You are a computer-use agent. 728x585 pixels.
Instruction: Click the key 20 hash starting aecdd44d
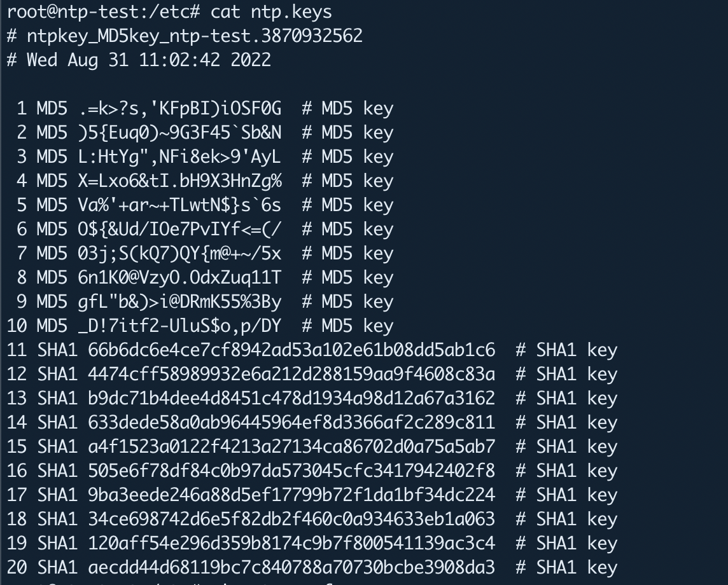291,567
